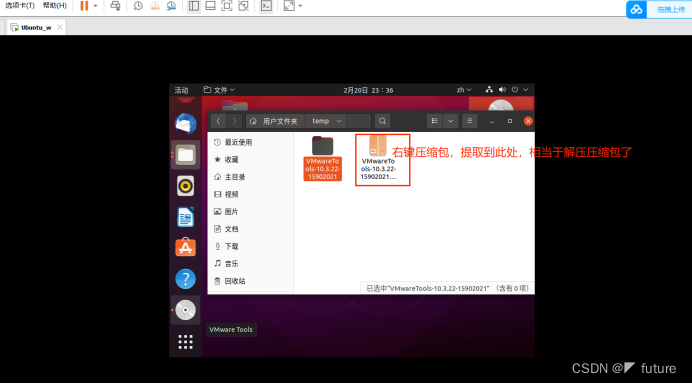Show applications grid button

tap(185, 342)
